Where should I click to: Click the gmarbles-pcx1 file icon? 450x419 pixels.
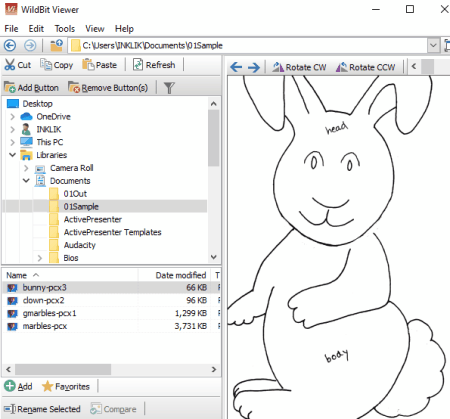12,313
